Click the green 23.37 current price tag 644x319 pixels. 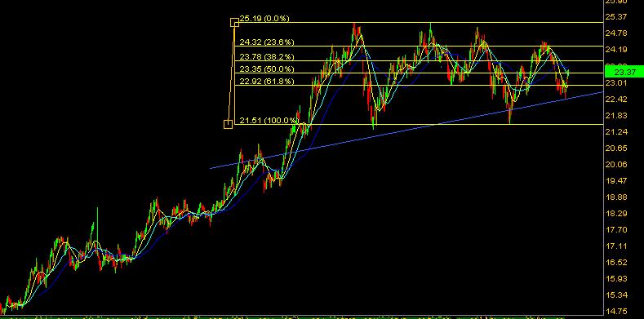pos(624,73)
